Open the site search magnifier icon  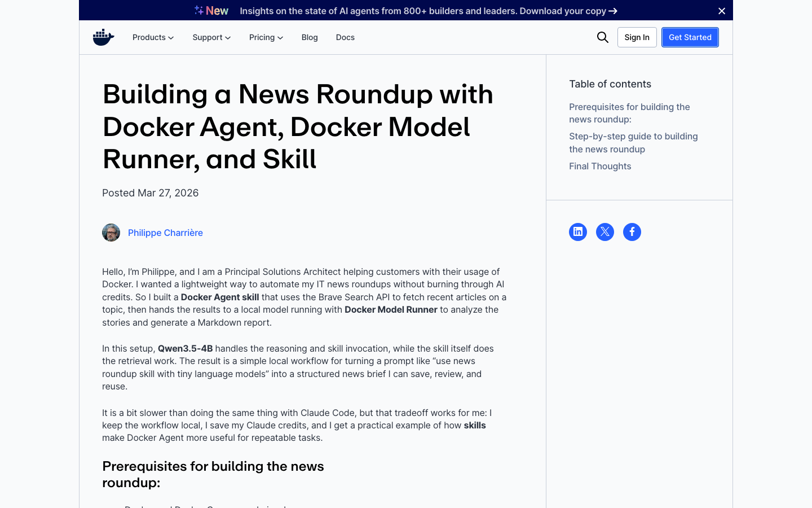[x=603, y=37]
